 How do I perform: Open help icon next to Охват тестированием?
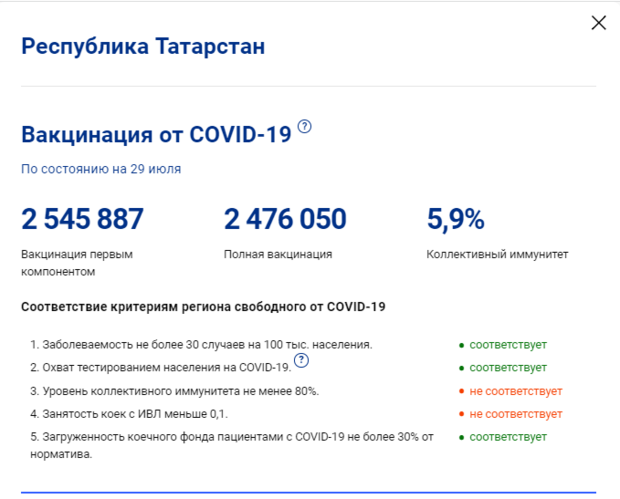pyautogui.click(x=301, y=361)
